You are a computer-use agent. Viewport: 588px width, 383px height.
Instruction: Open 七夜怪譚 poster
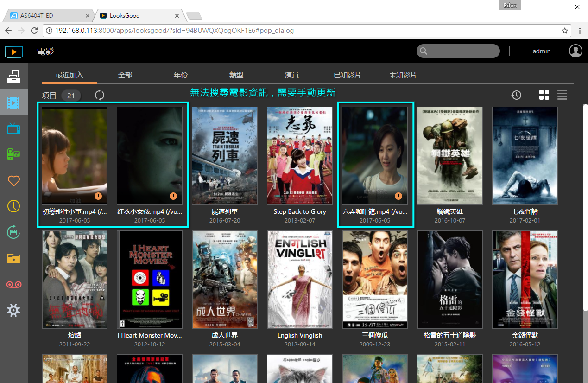[525, 156]
